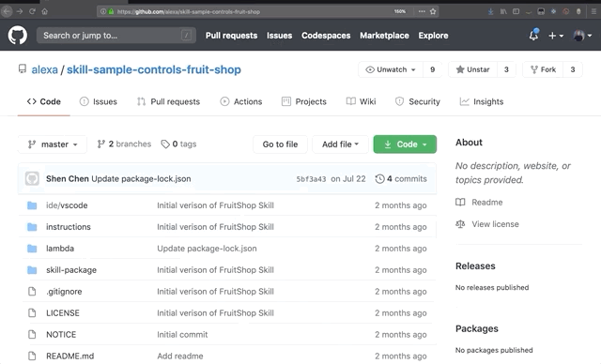This screenshot has height=364, width=601.
Task: Click the LICENSE row file icon
Action: pyautogui.click(x=32, y=313)
